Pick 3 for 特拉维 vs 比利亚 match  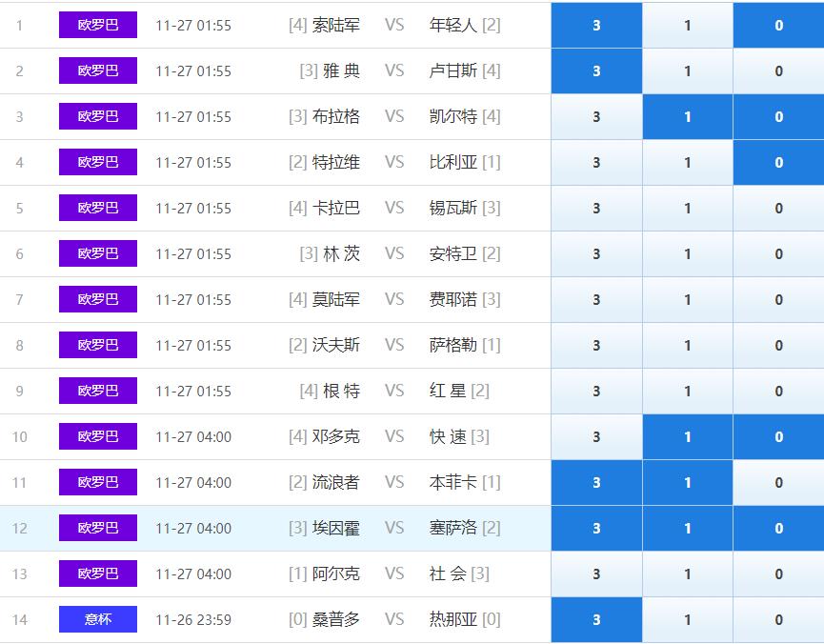pyautogui.click(x=596, y=163)
